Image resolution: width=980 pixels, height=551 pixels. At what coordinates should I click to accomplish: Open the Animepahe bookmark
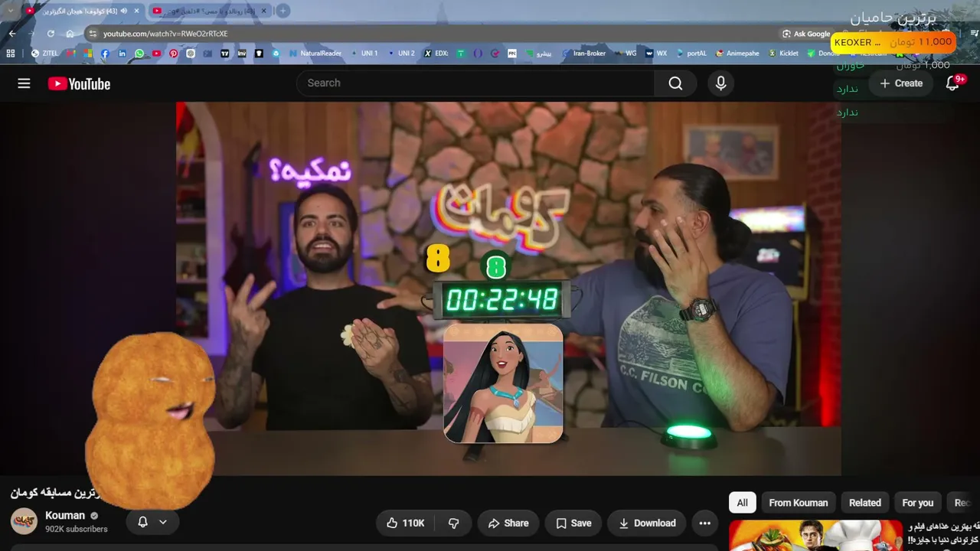[x=738, y=54]
